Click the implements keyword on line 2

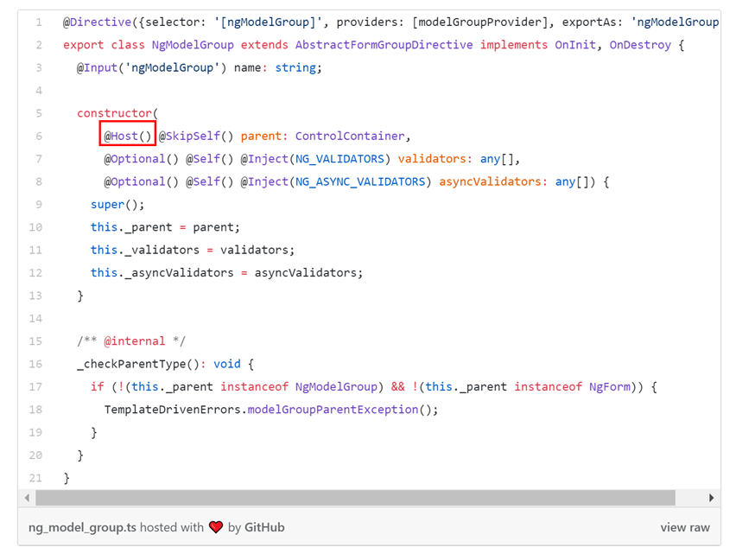513,45
